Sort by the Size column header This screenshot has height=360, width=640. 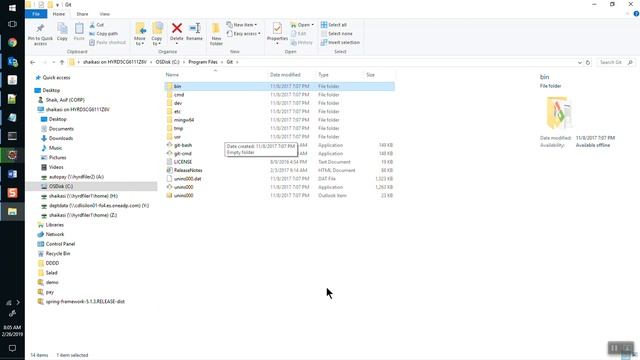(370, 75)
